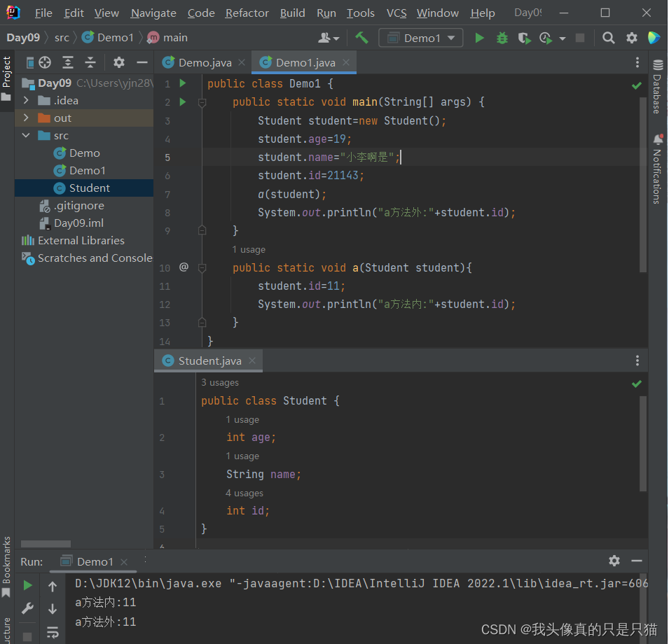Image resolution: width=669 pixels, height=644 pixels.
Task: Collapse the src folder
Action: [x=26, y=135]
